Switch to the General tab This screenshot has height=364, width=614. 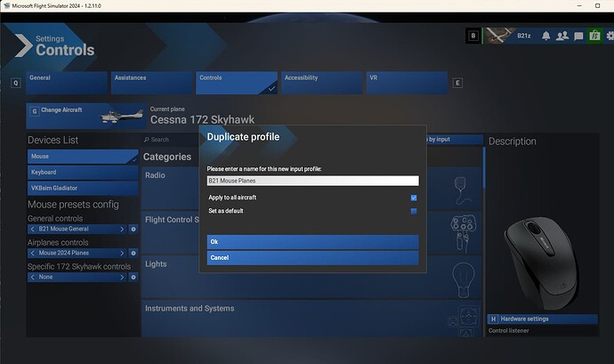(x=67, y=83)
